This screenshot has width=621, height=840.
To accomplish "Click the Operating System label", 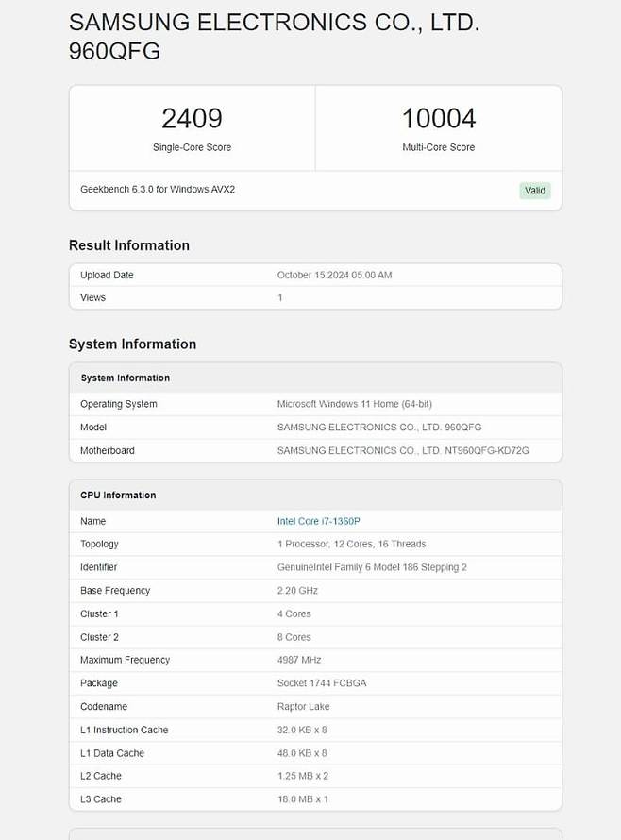I will (118, 404).
